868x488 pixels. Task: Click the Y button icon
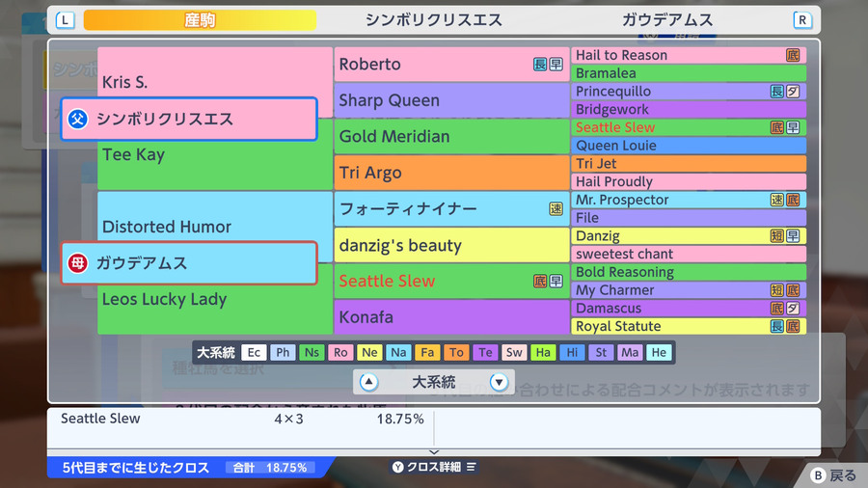pos(398,467)
